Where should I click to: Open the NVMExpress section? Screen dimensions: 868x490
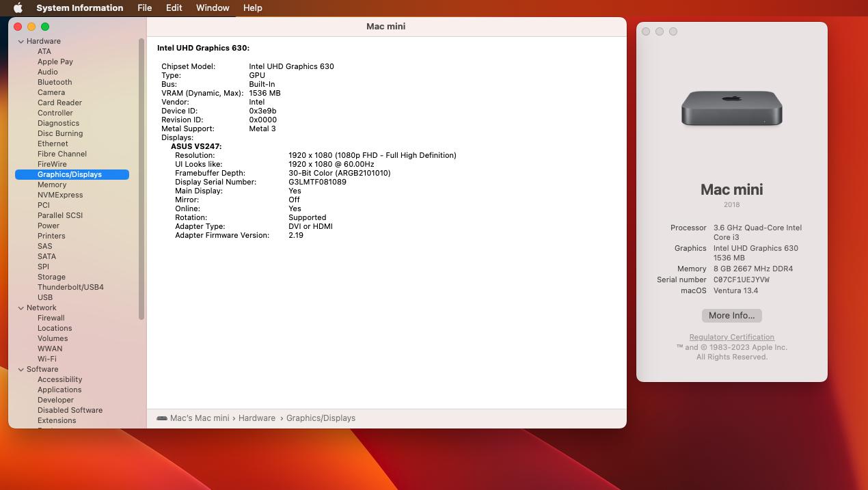coord(60,195)
